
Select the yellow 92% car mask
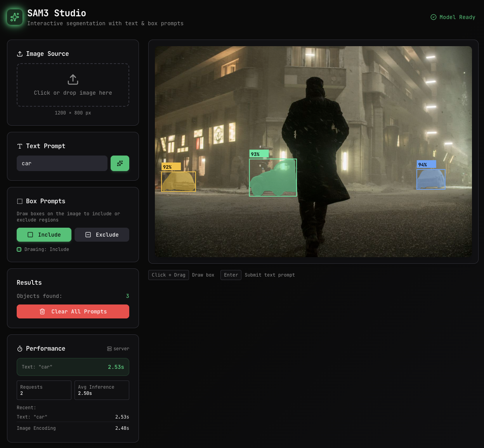pos(179,182)
